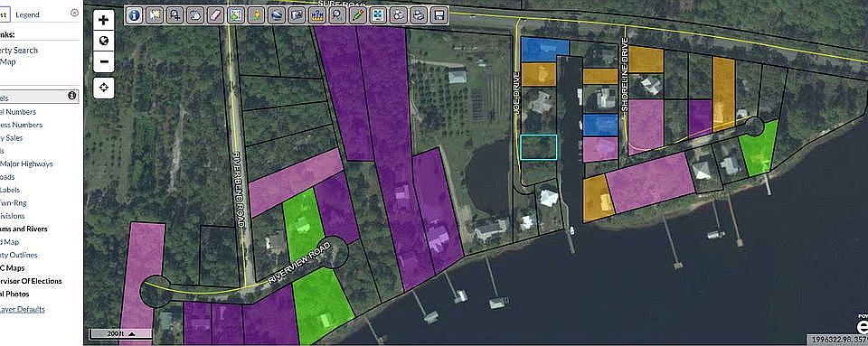The image size is (868, 346).
Task: Zoom out with the minus button
Action: point(104,62)
